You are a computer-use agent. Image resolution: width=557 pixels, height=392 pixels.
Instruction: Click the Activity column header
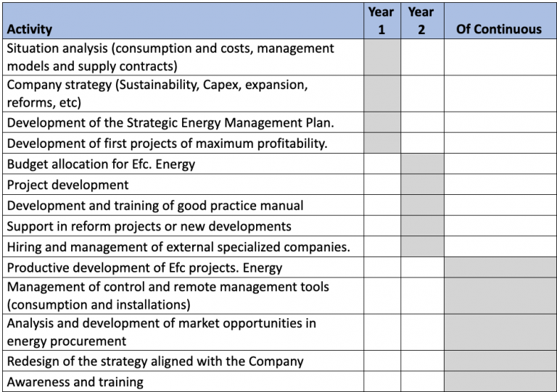click(183, 21)
